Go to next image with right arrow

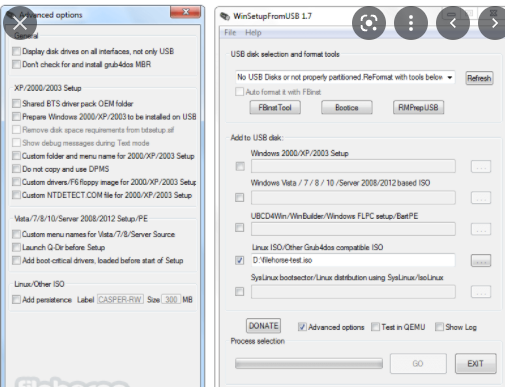pyautogui.click(x=494, y=23)
